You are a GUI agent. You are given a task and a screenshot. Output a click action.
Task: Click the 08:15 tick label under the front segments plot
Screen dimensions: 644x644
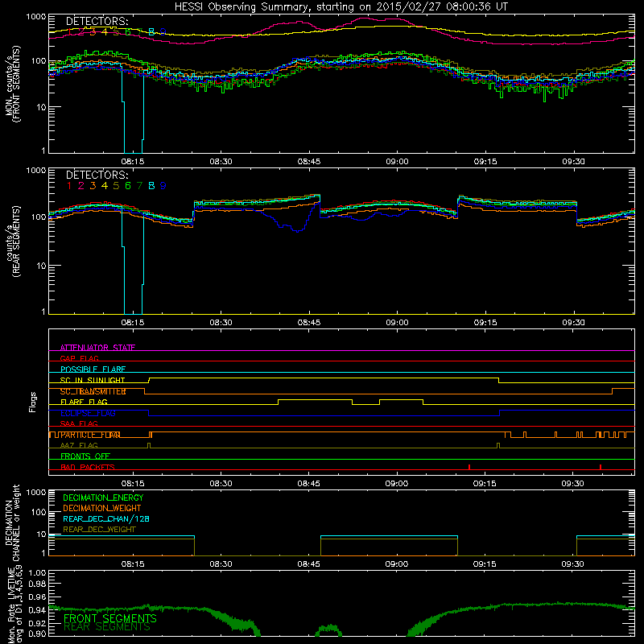[133, 162]
